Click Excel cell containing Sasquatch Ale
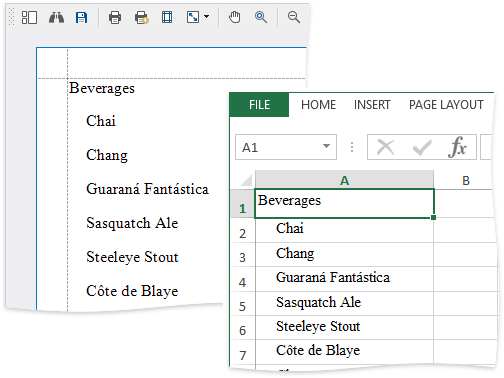 344,304
